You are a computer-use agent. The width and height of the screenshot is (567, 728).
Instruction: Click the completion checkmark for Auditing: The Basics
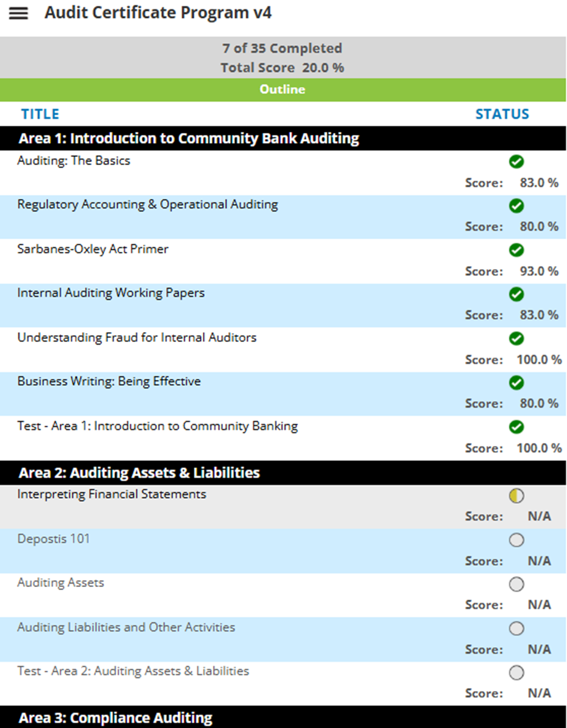click(x=516, y=161)
